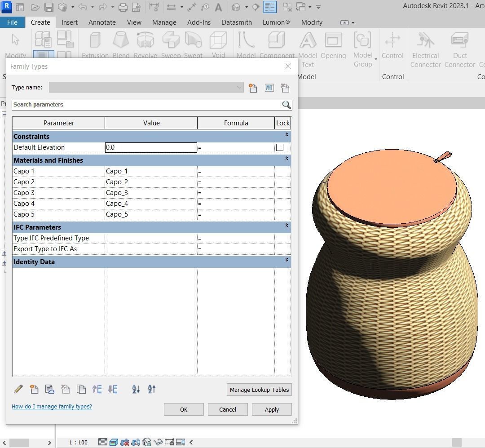Open 'How do I manage family types?' link
This screenshot has height=448, width=485.
pos(52,406)
